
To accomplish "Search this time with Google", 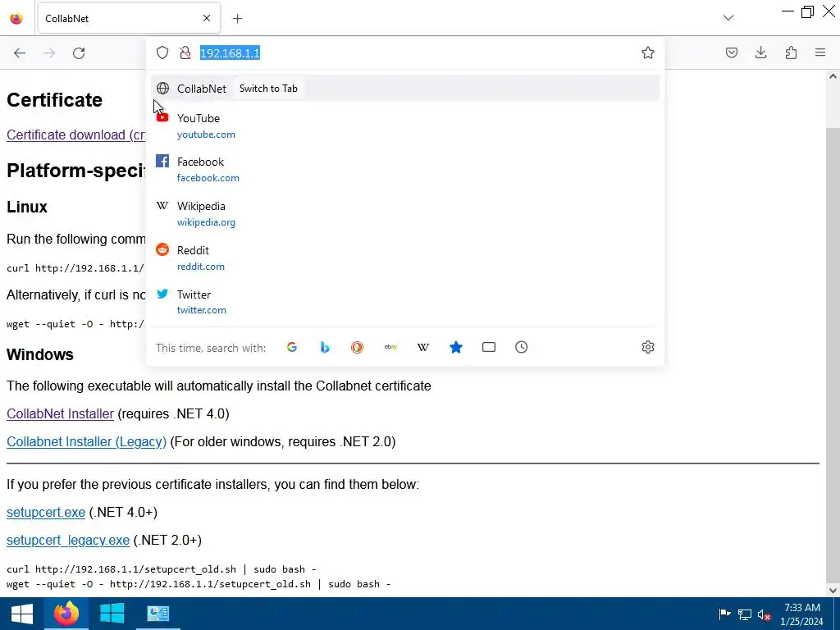I will pos(292,347).
